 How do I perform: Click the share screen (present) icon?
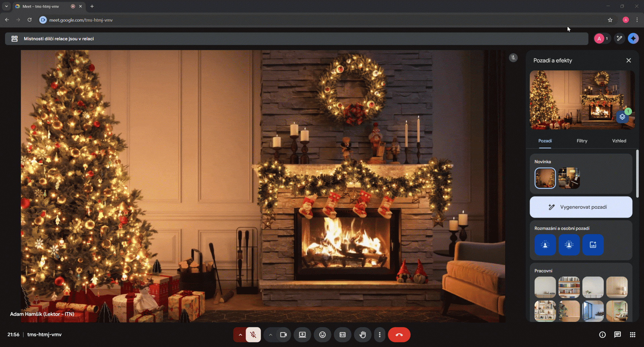(x=302, y=335)
